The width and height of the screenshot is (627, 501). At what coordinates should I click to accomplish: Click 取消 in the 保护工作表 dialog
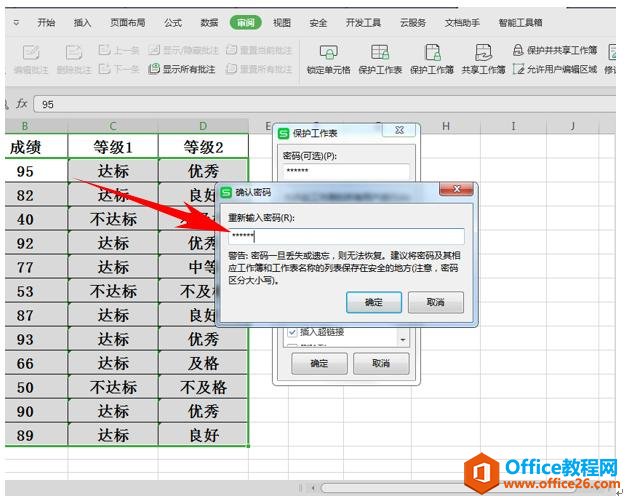(x=381, y=363)
